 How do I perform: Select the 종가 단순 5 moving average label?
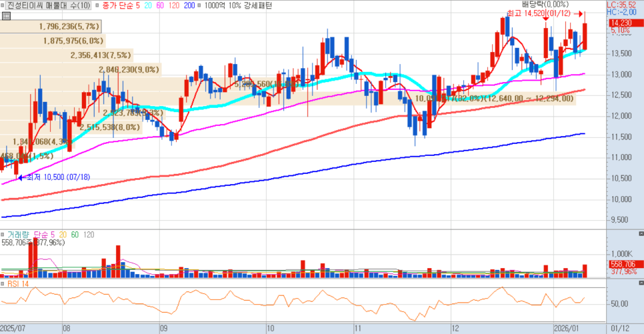point(121,5)
